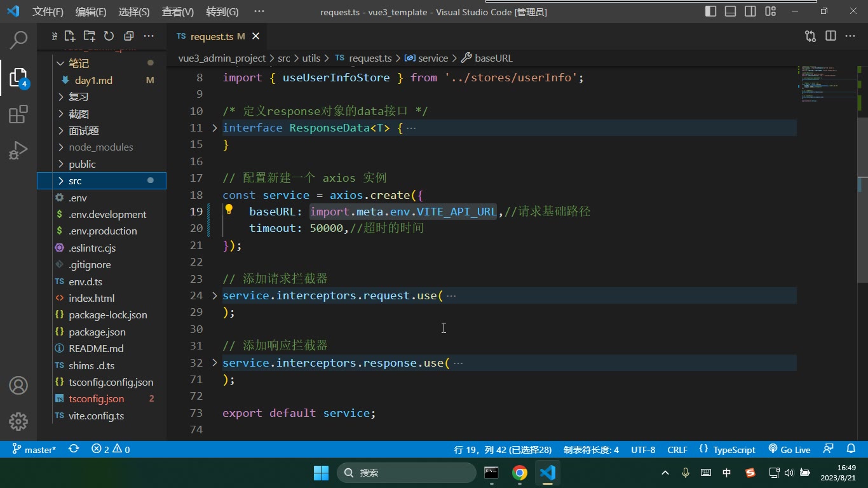Open changes compare icon in editor toolbar

(x=810, y=36)
